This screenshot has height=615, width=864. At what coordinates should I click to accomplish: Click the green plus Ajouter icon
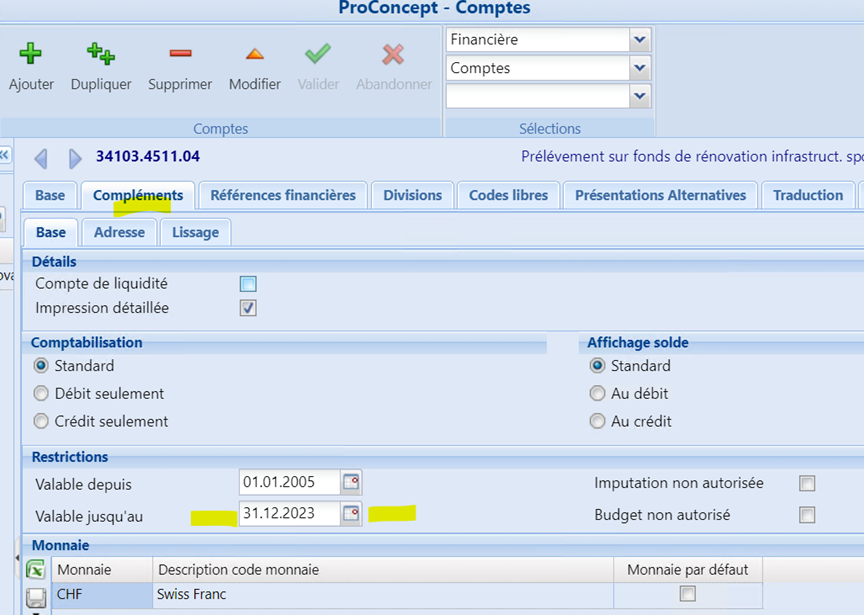(30, 54)
